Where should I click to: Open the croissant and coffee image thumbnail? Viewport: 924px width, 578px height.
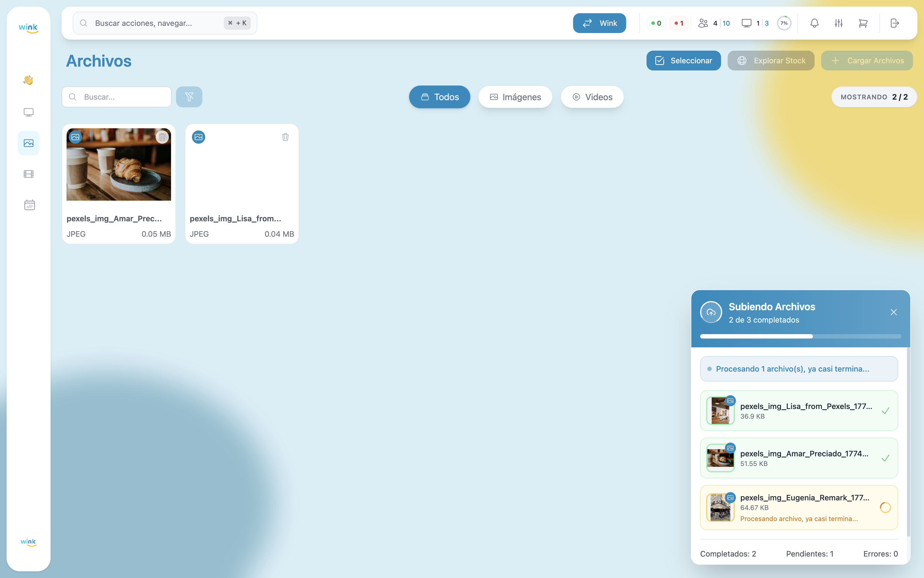coord(119,164)
